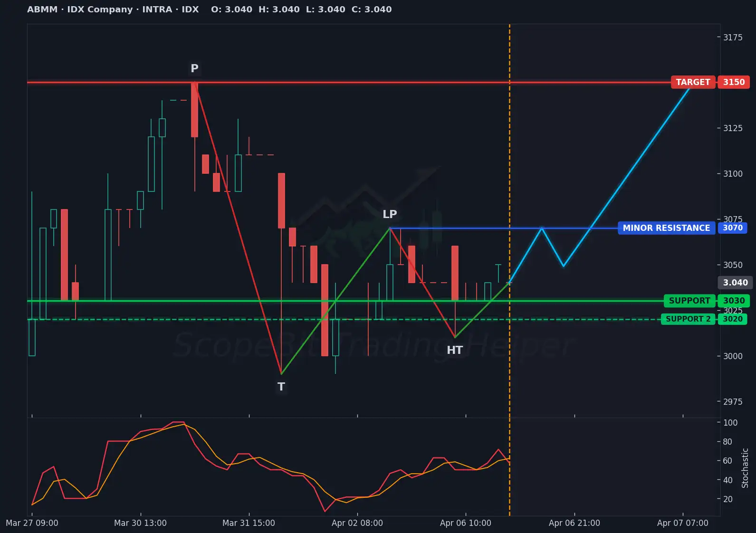Viewport: 756px width, 533px height.
Task: Click the P peak marker label
Action: point(194,68)
